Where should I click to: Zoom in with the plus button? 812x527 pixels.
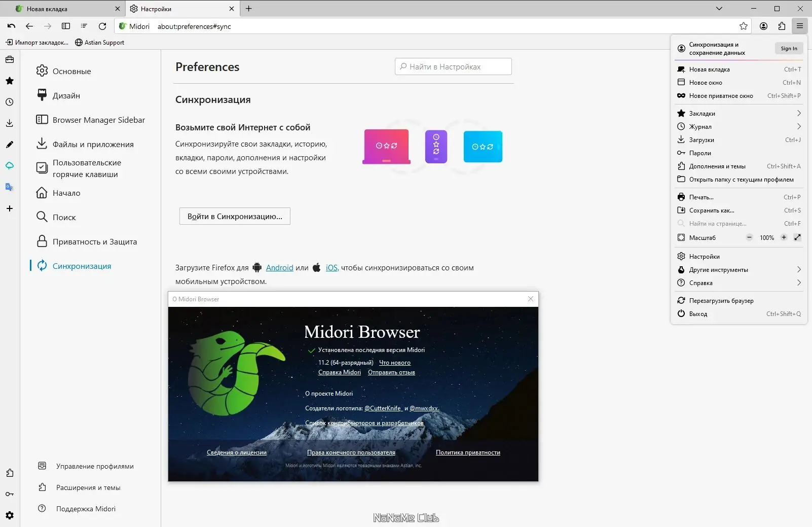[x=784, y=237]
